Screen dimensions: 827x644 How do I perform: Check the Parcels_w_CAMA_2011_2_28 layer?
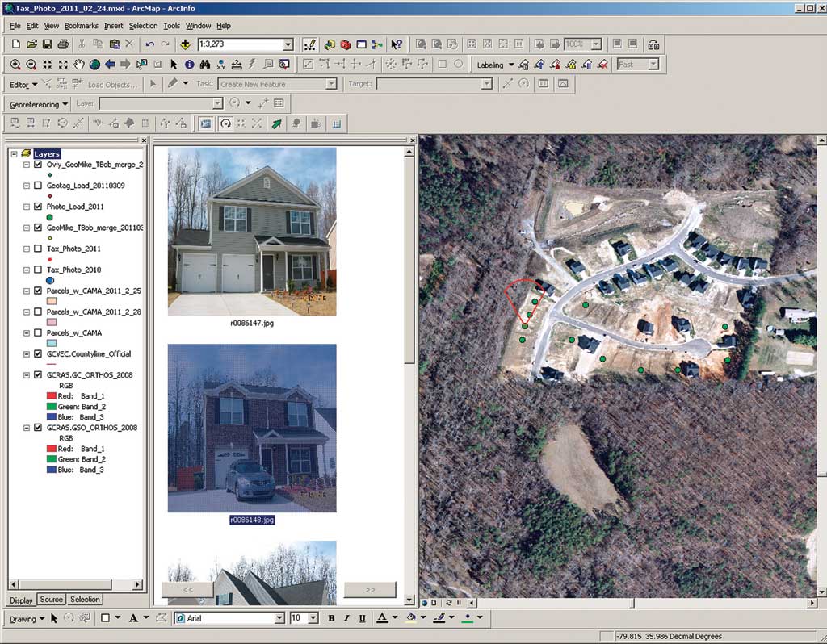38,312
